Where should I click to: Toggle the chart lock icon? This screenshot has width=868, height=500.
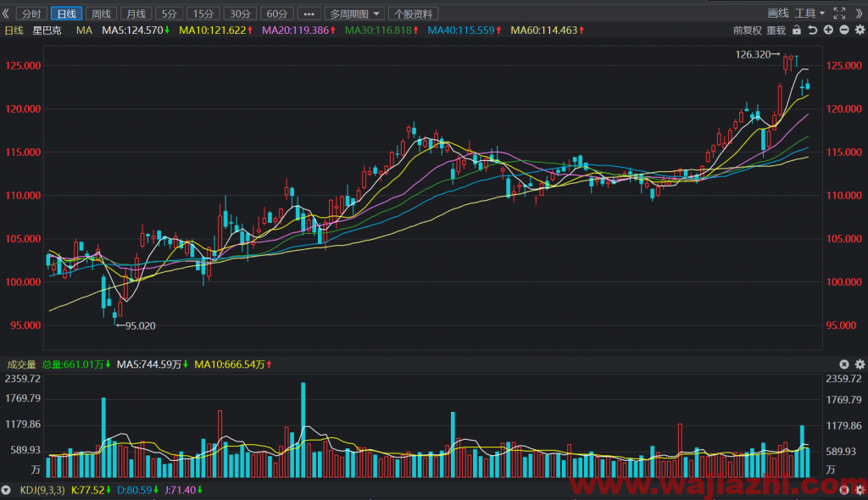(x=797, y=30)
